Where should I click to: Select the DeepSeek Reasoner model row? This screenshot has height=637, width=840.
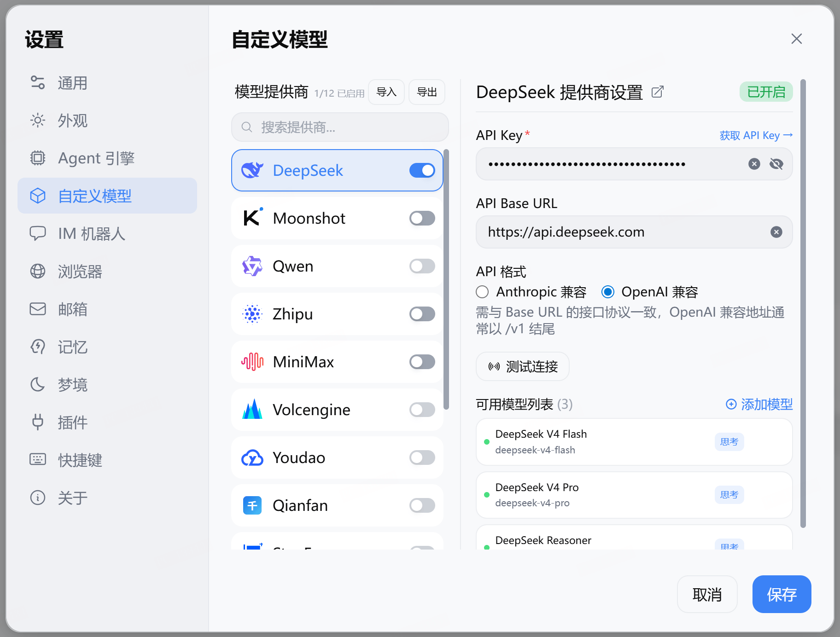635,538
